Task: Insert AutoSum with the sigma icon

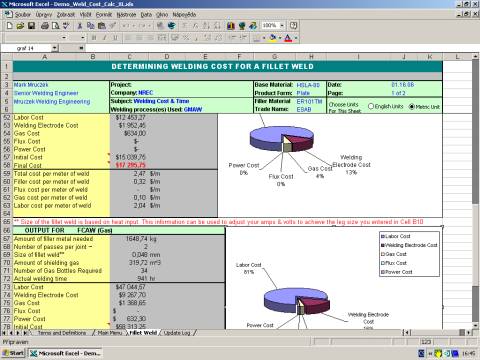Action: (x=185, y=26)
